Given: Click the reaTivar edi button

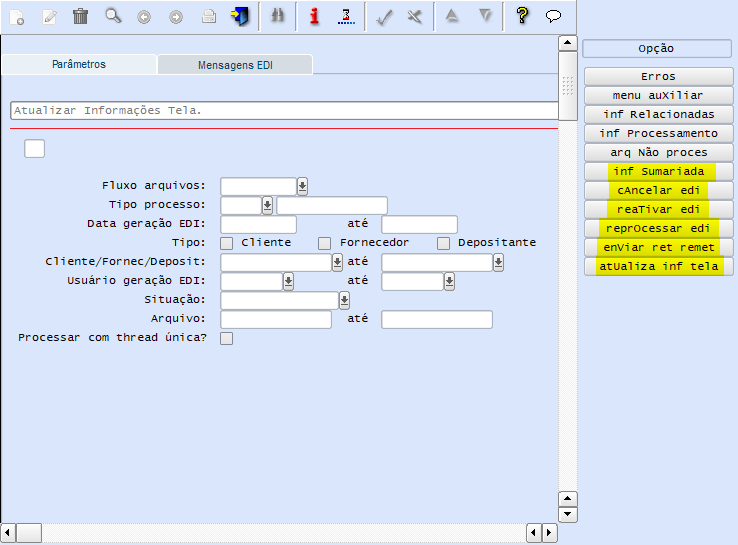Looking at the screenshot, I should coord(658,209).
